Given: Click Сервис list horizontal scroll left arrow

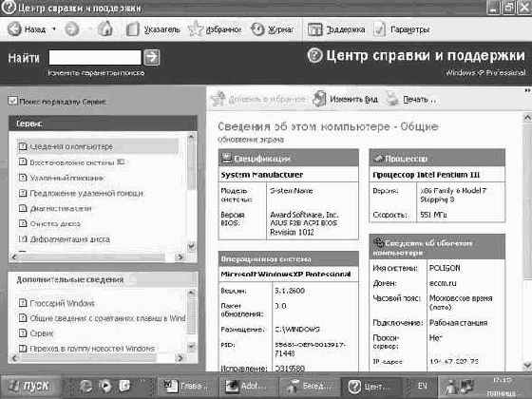Looking at the screenshot, I should tap(14, 257).
